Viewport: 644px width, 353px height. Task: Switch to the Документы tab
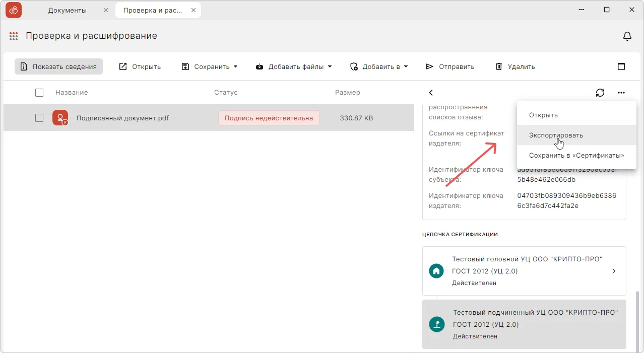(68, 10)
